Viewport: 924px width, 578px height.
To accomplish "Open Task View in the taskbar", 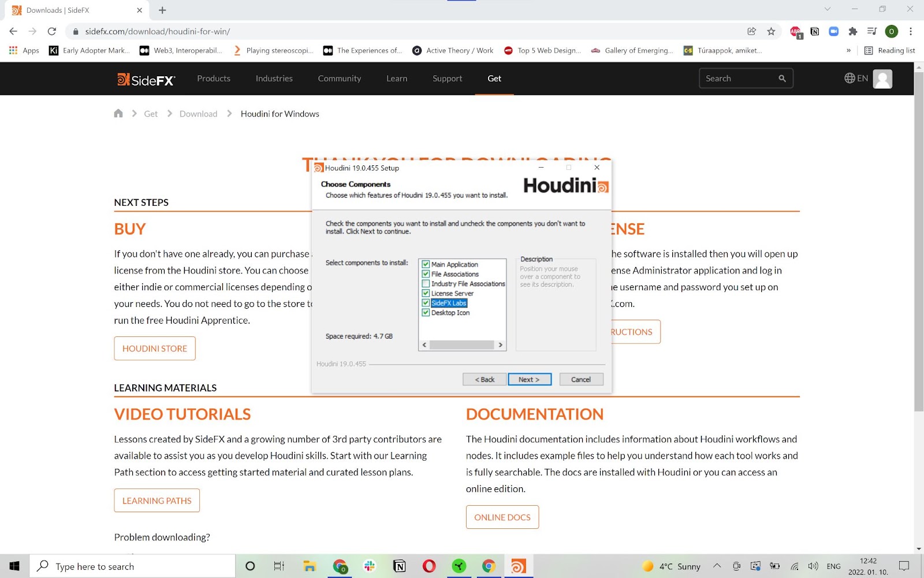I will tap(279, 566).
